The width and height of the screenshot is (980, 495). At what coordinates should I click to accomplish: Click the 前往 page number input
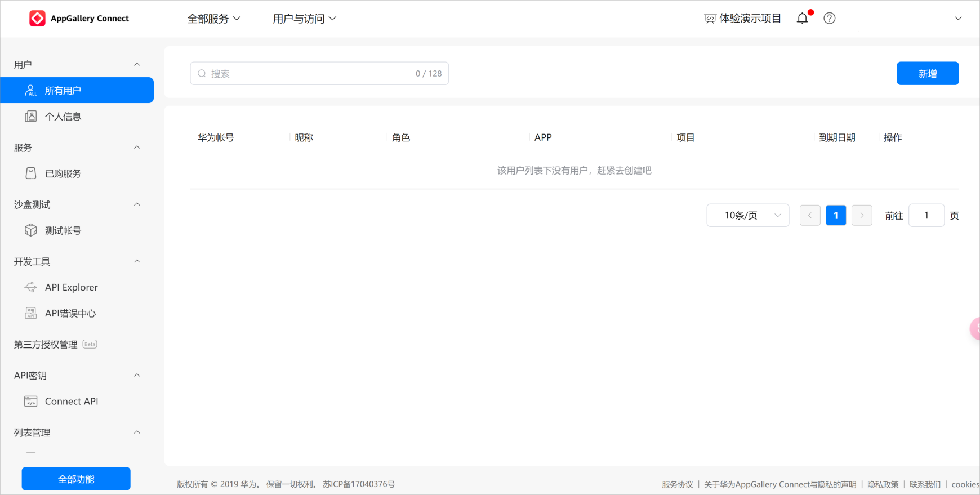[x=926, y=215]
